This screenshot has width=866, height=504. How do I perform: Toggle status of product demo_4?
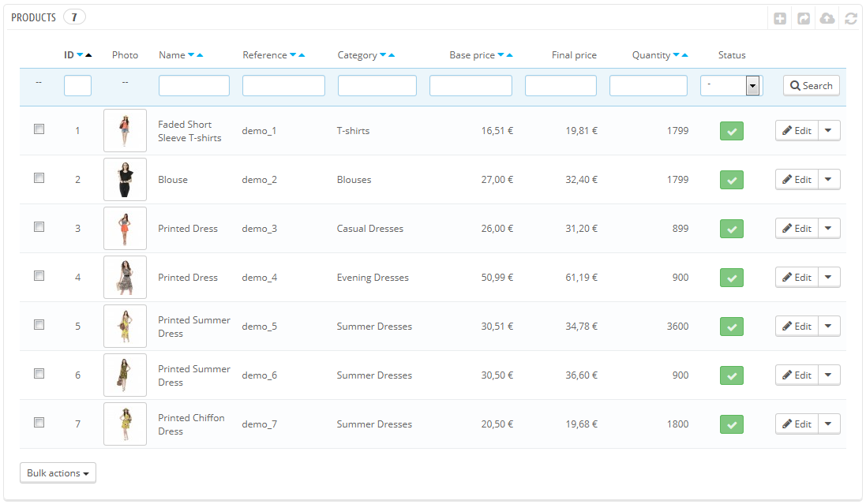[x=732, y=278]
